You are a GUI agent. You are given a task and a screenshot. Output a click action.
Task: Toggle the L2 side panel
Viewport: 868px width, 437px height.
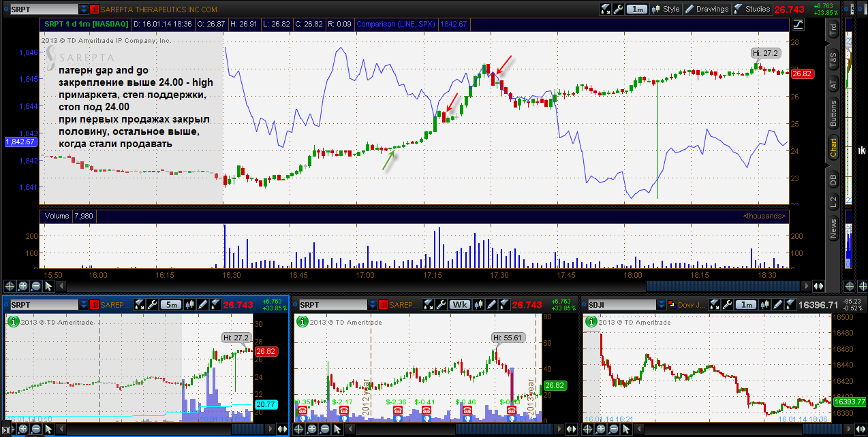(833, 202)
